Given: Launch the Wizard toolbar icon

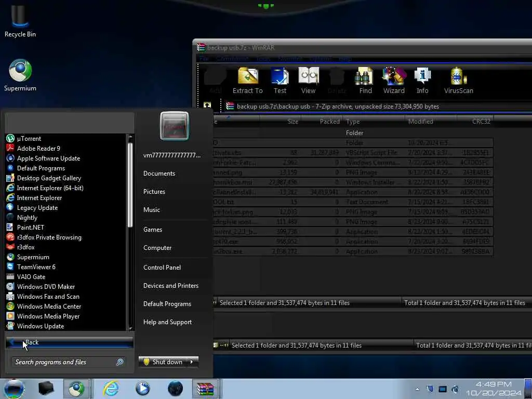Looking at the screenshot, I should [394, 81].
